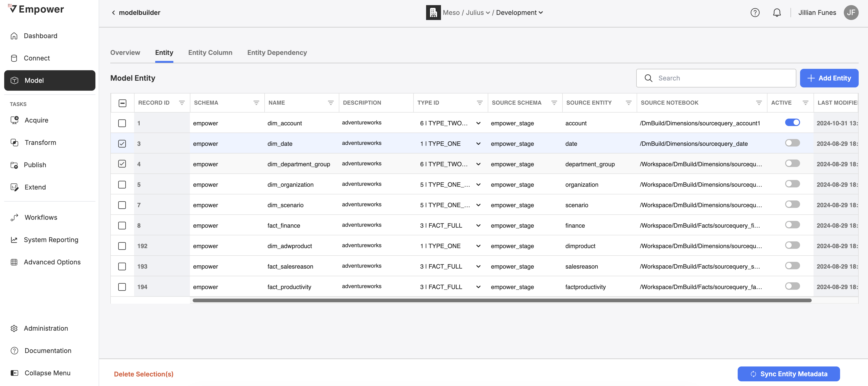The image size is (868, 386).
Task: Click the RECORD ID column filter icon
Action: (x=182, y=103)
